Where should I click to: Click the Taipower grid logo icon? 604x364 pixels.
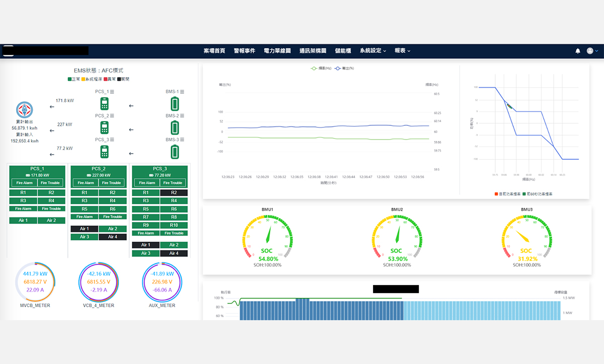24,110
